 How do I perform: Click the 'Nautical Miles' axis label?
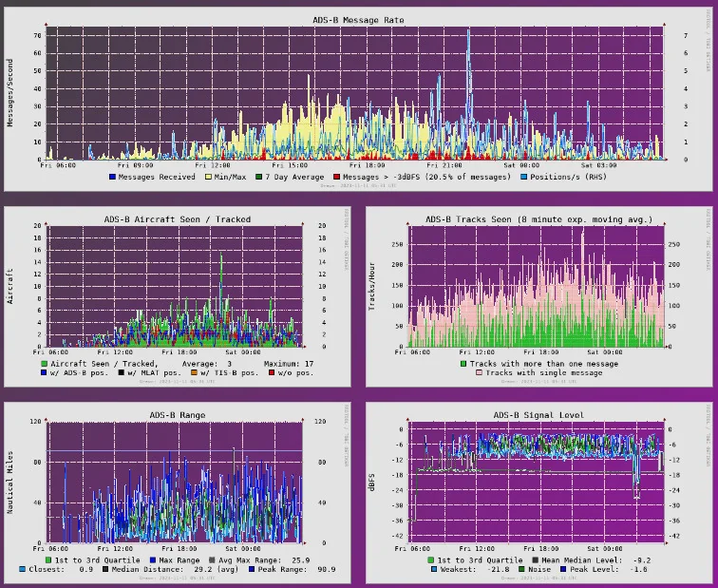10,483
